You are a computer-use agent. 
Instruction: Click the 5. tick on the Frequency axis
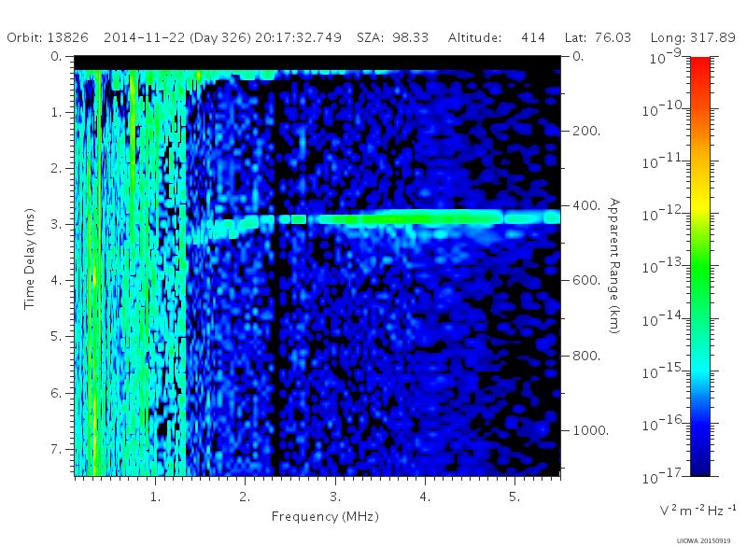tap(514, 497)
